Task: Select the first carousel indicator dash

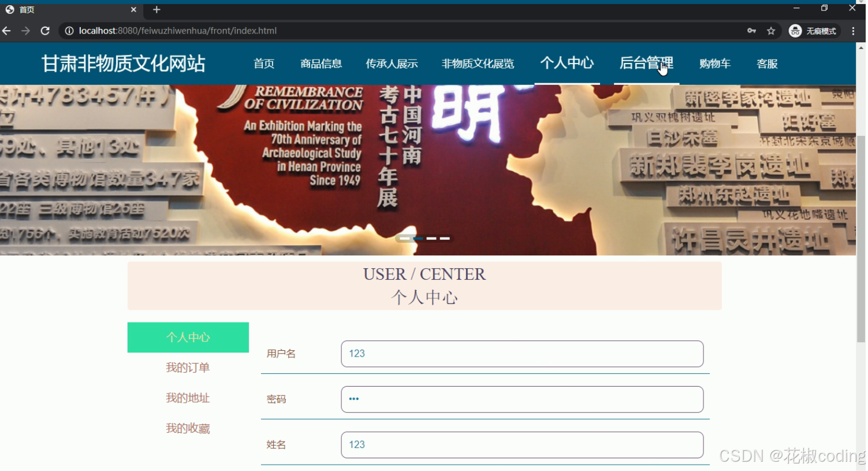Action: coord(404,238)
